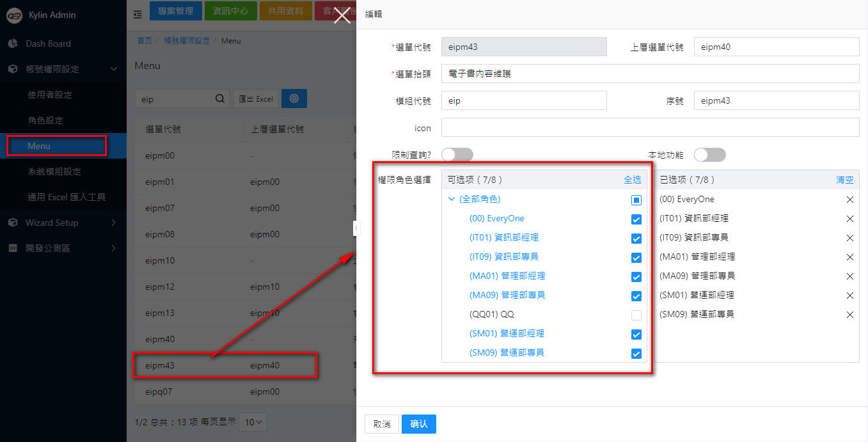
Task: Click the blue target settings icon
Action: 294,99
